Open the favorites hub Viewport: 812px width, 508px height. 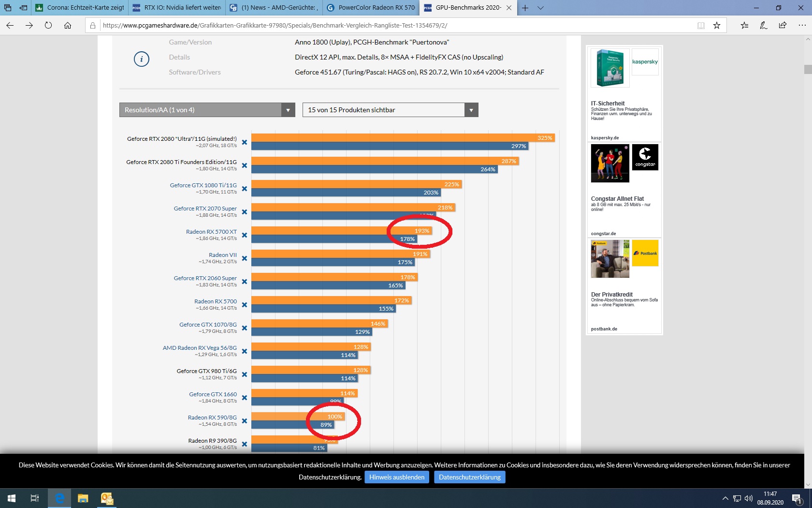pyautogui.click(x=744, y=25)
